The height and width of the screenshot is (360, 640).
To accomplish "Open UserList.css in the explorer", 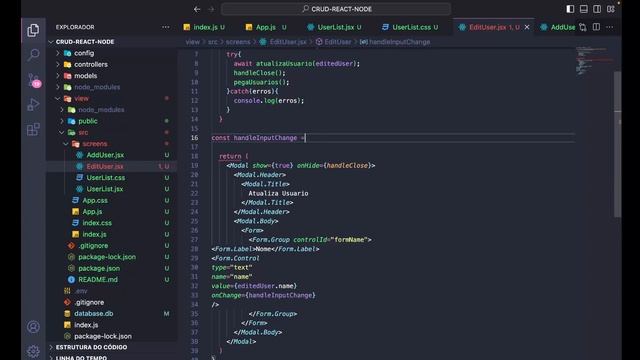I will (x=106, y=178).
